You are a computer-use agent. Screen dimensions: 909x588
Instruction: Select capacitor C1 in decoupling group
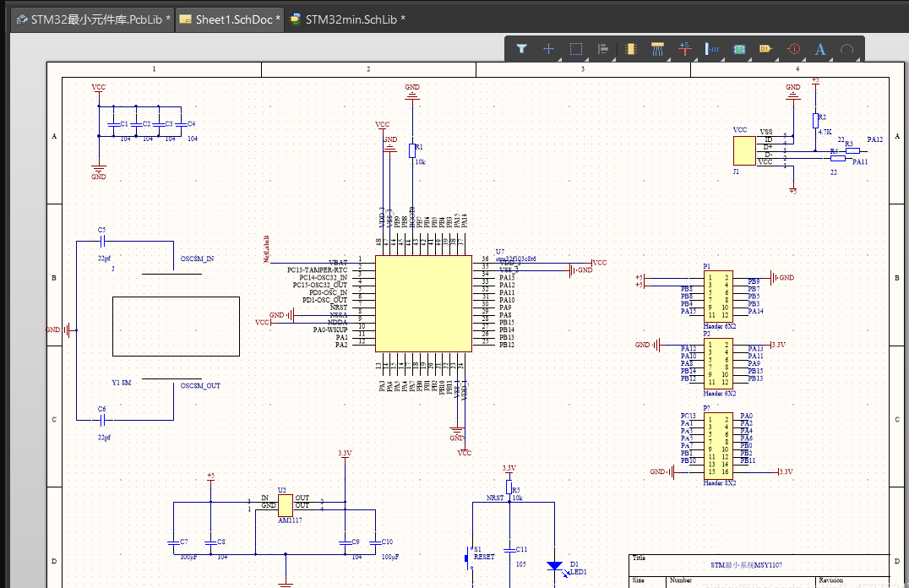(x=113, y=124)
